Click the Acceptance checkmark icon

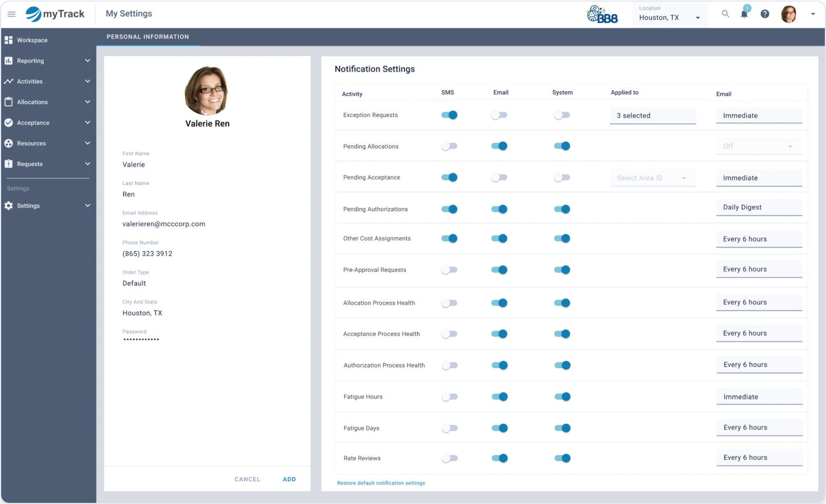[9, 123]
